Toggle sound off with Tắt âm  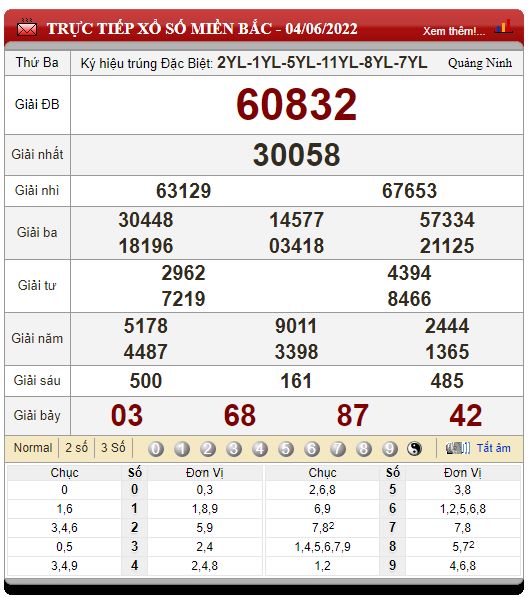(x=494, y=448)
